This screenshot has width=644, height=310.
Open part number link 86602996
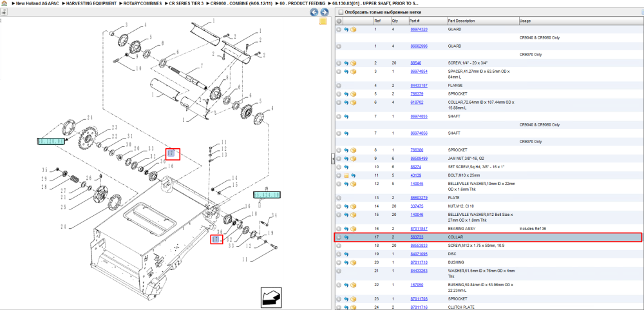click(x=419, y=46)
